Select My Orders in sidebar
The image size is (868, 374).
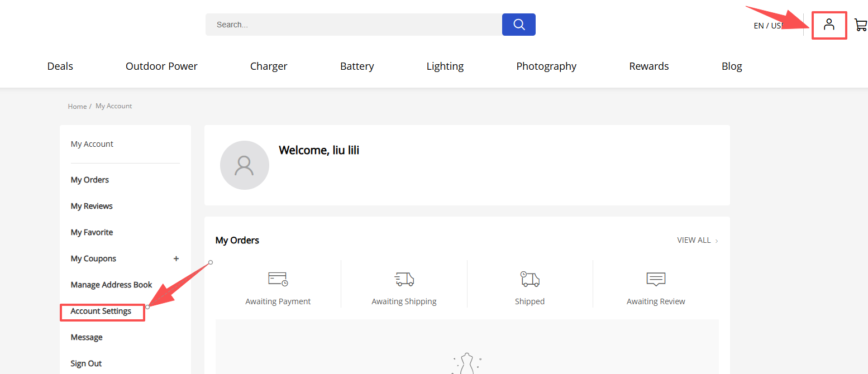pos(90,180)
